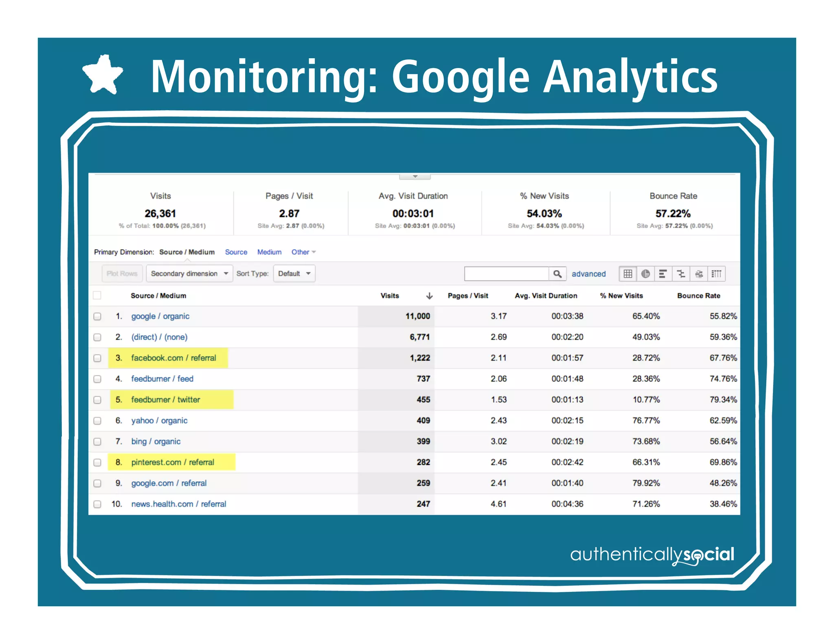
Task: Click the 54.03% New Visits summary value
Action: [544, 214]
